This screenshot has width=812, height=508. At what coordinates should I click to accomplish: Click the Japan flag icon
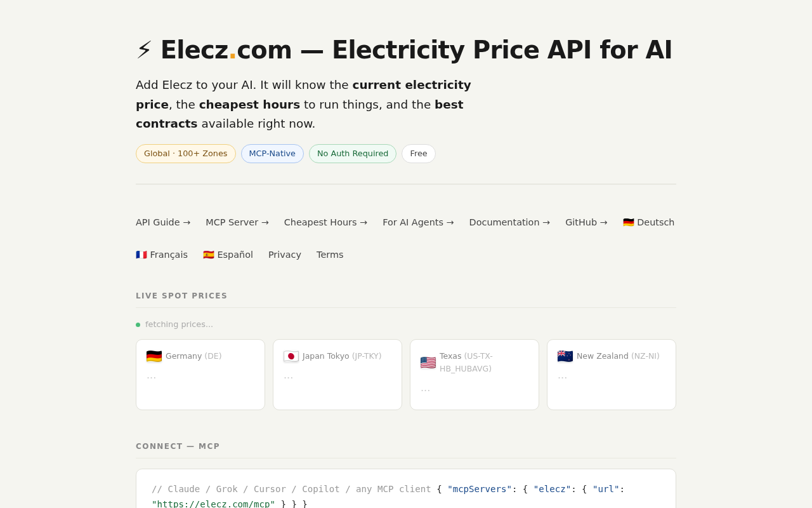tap(291, 356)
